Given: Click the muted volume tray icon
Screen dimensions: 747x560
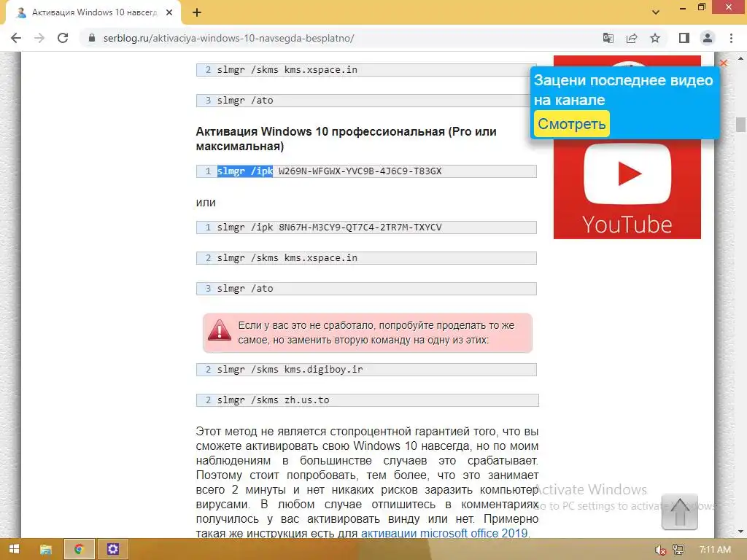Looking at the screenshot, I should coord(659,550).
